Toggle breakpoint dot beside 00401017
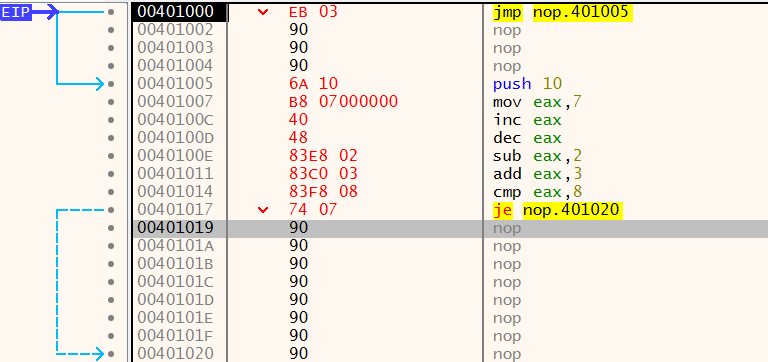 [111, 210]
